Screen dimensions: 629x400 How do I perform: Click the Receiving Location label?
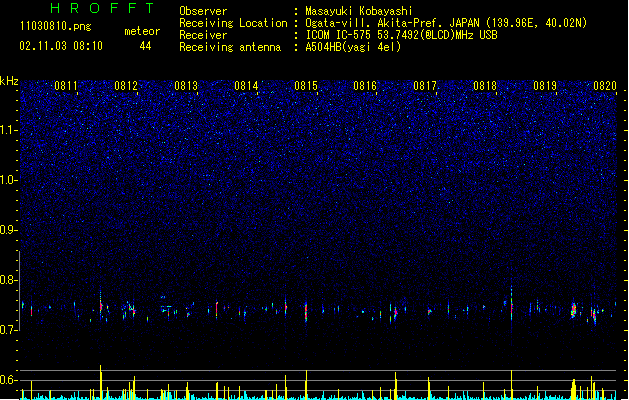(x=233, y=23)
